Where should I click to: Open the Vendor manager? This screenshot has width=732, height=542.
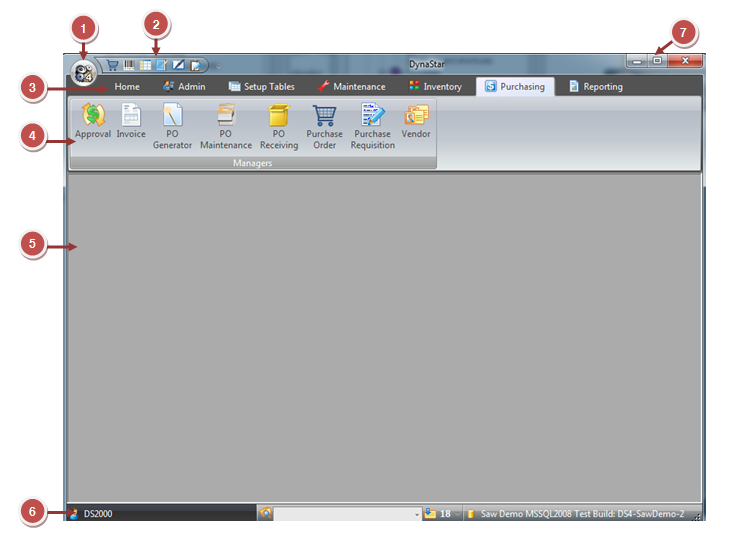coord(416,124)
